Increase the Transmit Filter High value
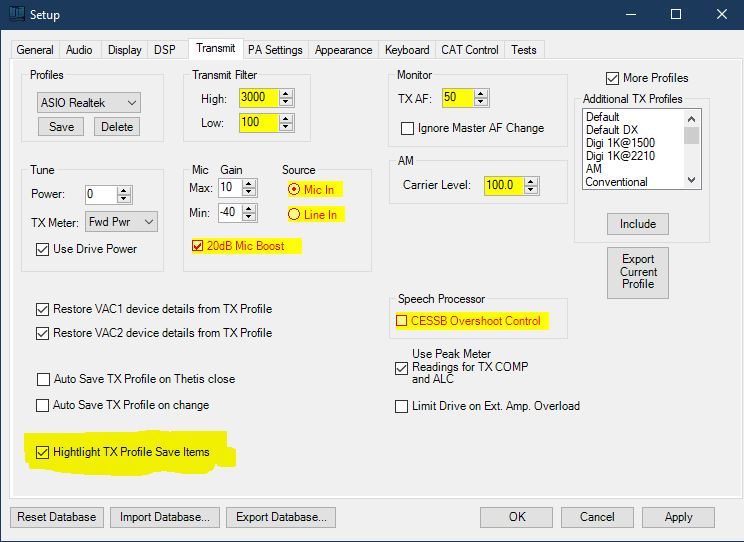 click(x=286, y=94)
